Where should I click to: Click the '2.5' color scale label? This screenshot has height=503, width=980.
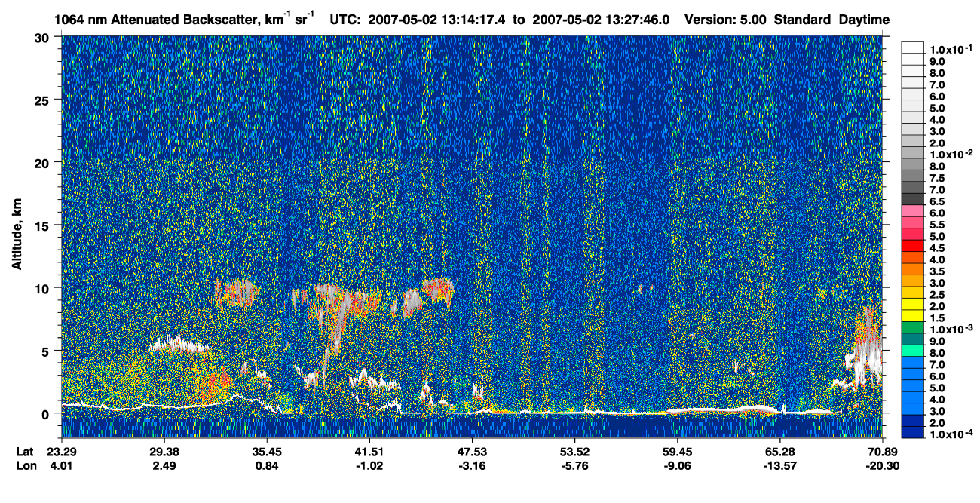937,295
